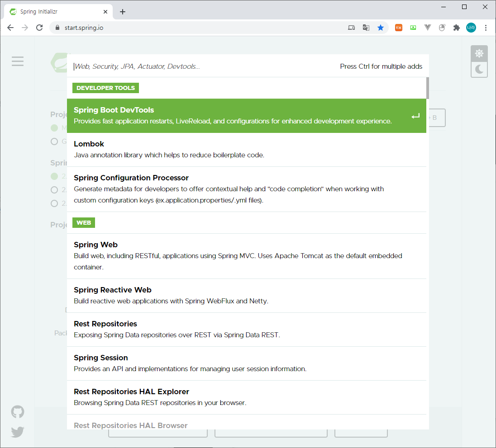496x448 pixels.
Task: Open a new browser tab
Action: (123, 12)
